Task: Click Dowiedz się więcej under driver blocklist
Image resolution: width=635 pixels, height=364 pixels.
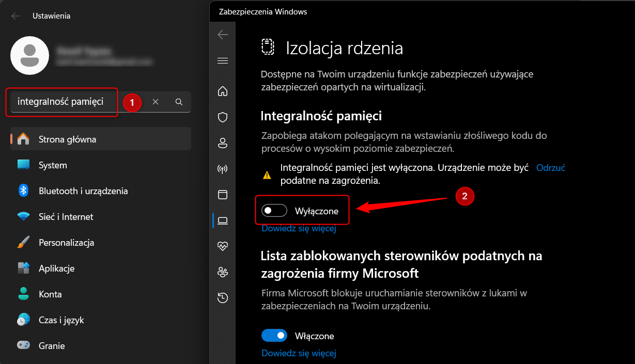Action: (x=299, y=353)
